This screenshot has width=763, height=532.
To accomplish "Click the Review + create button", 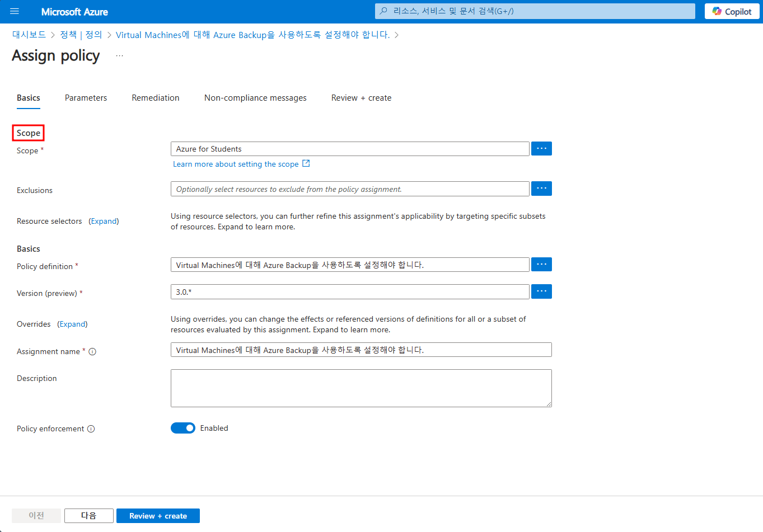I will (158, 516).
